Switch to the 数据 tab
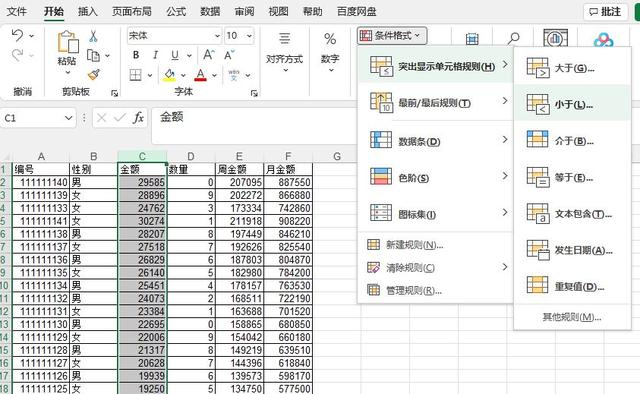The width and height of the screenshot is (640, 394). [x=210, y=11]
